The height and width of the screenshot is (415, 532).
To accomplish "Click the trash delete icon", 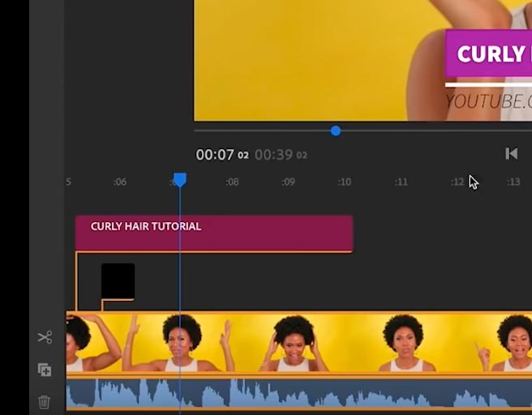I will pos(44,402).
